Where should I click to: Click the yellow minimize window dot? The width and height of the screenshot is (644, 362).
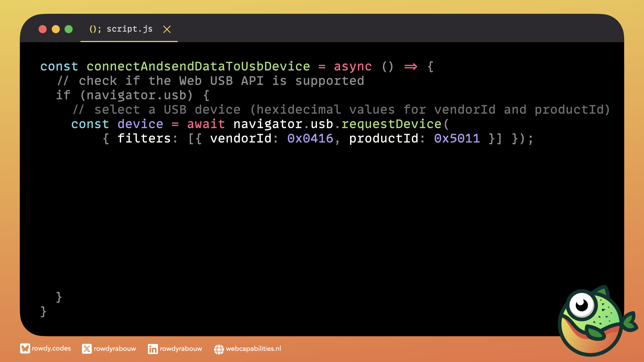[x=56, y=29]
